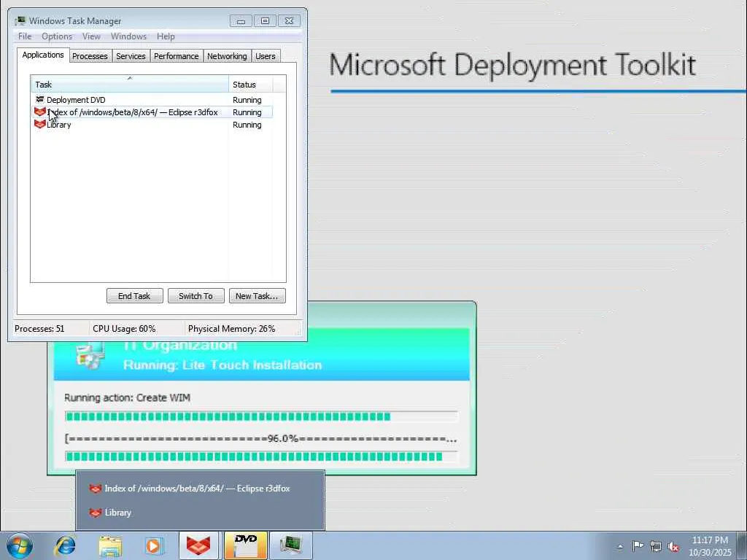Click the Running status of Library

coord(247,124)
